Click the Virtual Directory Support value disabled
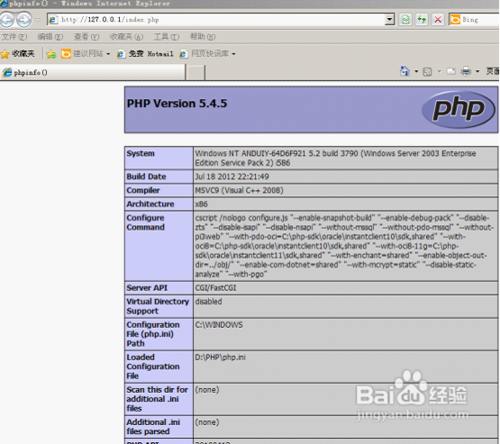500x444 pixels. (x=208, y=301)
